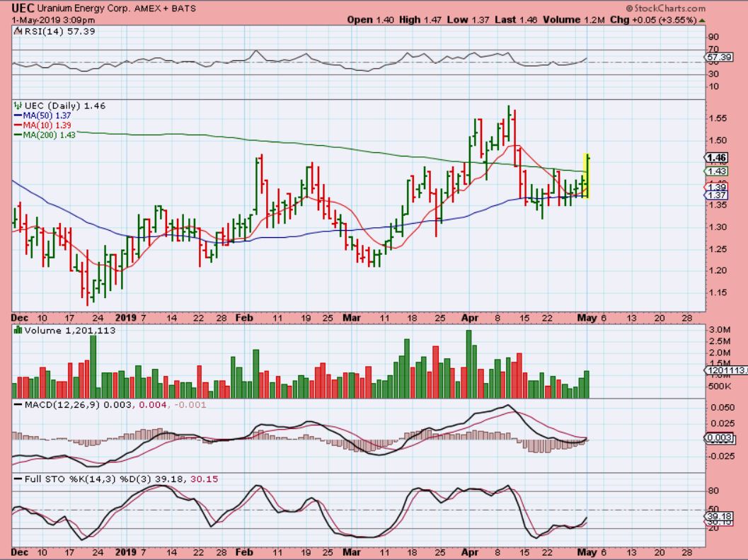The height and width of the screenshot is (560, 748).
Task: Click the 'MACD(12,26,9)' indicator label
Action: 62,405
